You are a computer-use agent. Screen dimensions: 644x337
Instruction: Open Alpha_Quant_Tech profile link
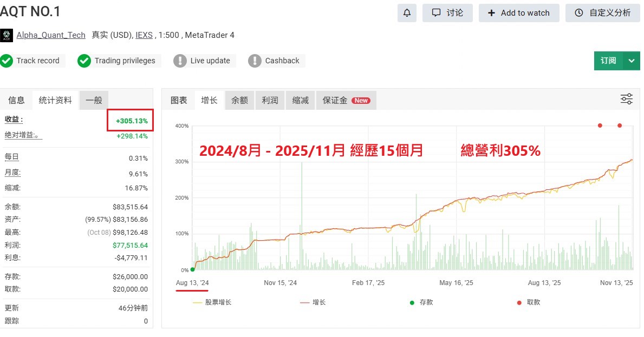[x=51, y=35]
